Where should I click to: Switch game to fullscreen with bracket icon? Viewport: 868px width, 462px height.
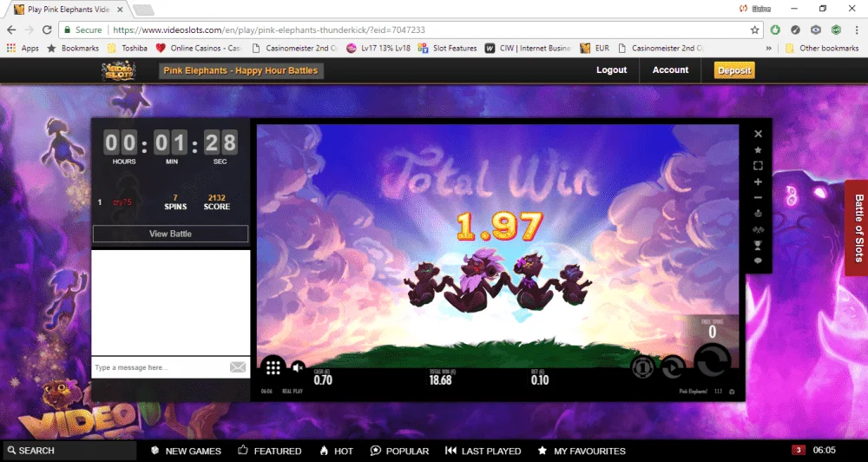758,166
